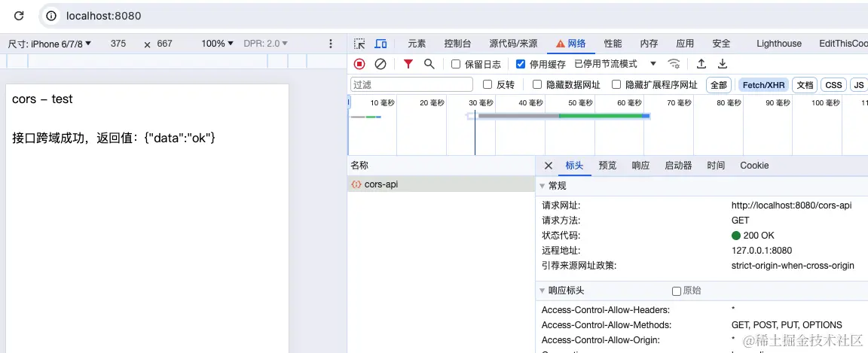868x353 pixels.
Task: Check the 原始 checkbox in response headers
Action: 677,291
